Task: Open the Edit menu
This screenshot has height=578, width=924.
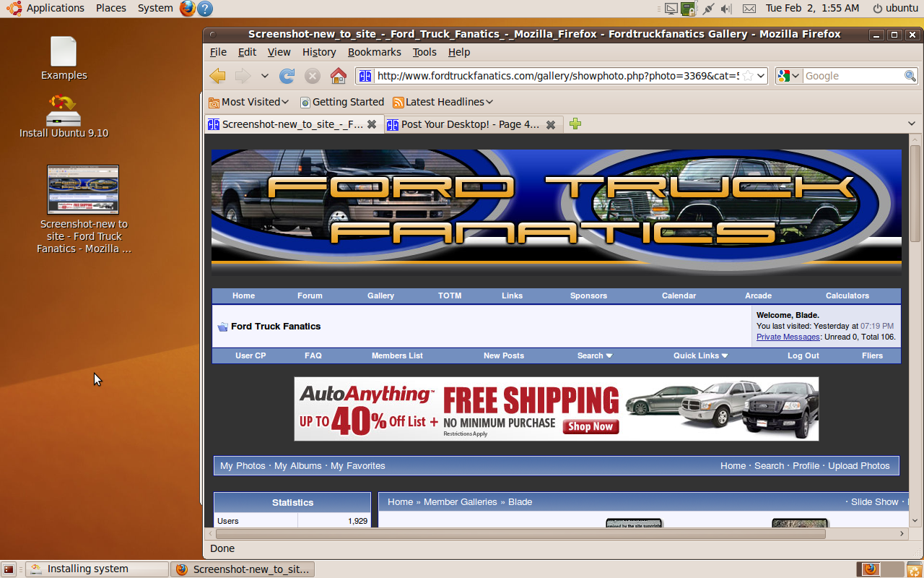Action: click(247, 52)
